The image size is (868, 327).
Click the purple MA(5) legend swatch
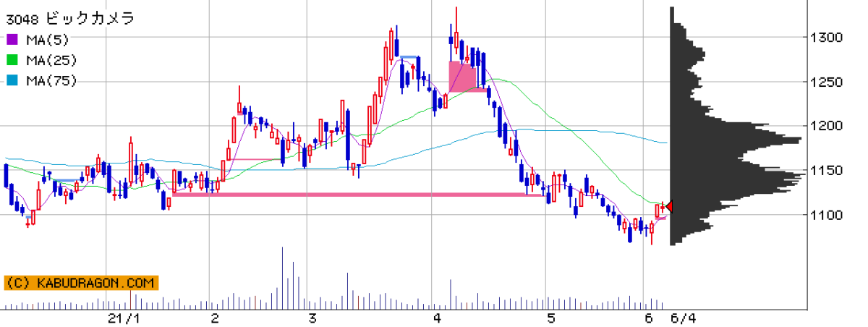pyautogui.click(x=12, y=40)
